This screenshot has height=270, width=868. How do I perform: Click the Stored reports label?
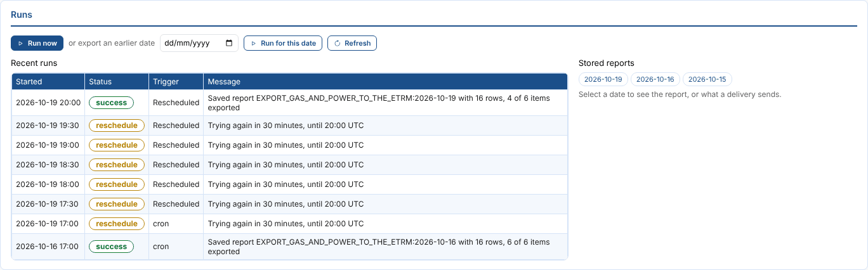(x=606, y=63)
